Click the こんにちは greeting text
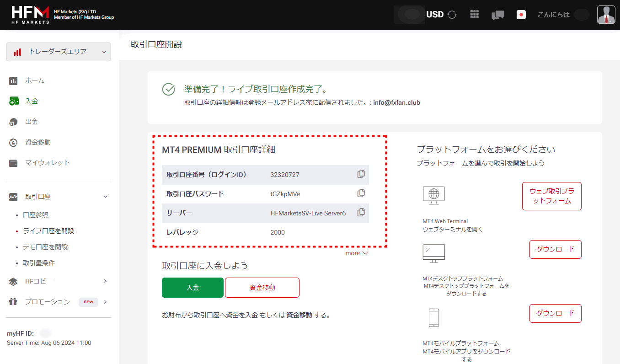Screen dimensions: 620x364 tap(554, 15)
